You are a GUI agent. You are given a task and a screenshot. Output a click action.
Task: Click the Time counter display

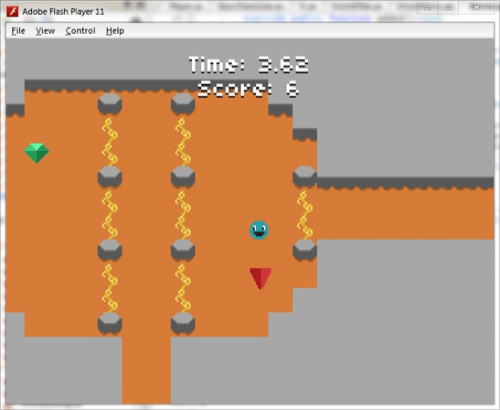(x=248, y=65)
